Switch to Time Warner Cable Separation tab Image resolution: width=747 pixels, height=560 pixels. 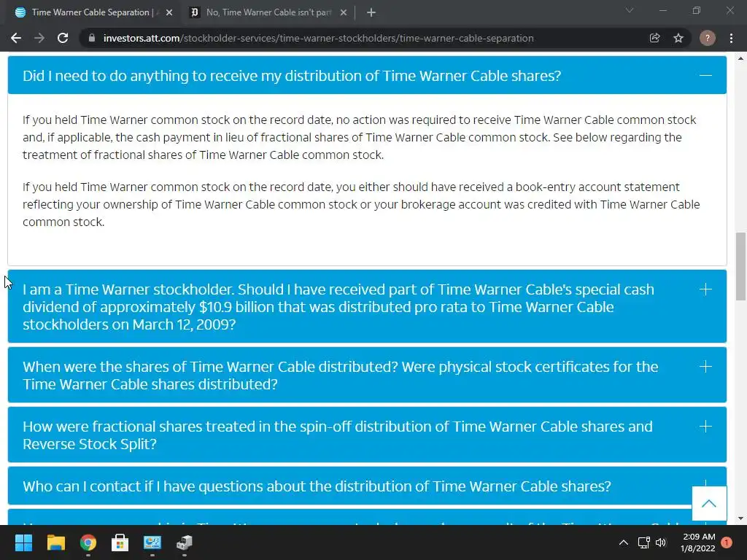(x=90, y=12)
